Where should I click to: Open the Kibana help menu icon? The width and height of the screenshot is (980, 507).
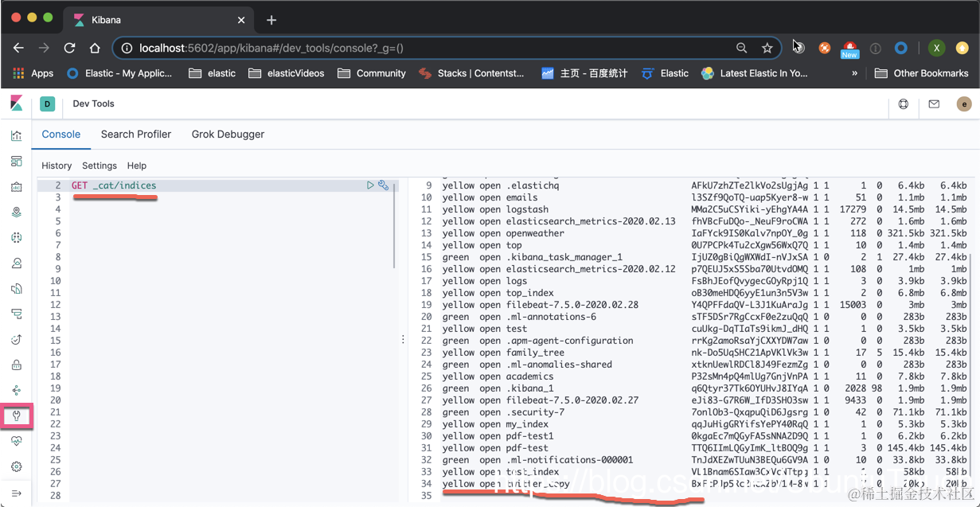point(904,103)
